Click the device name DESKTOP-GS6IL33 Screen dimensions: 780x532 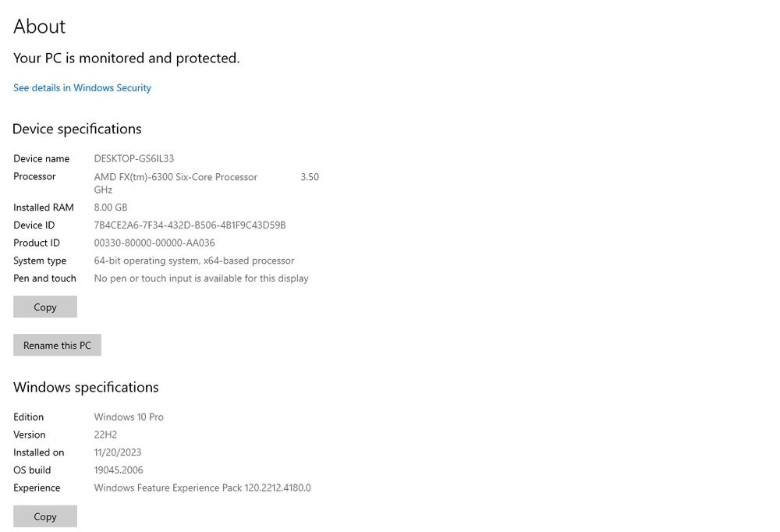tap(134, 159)
